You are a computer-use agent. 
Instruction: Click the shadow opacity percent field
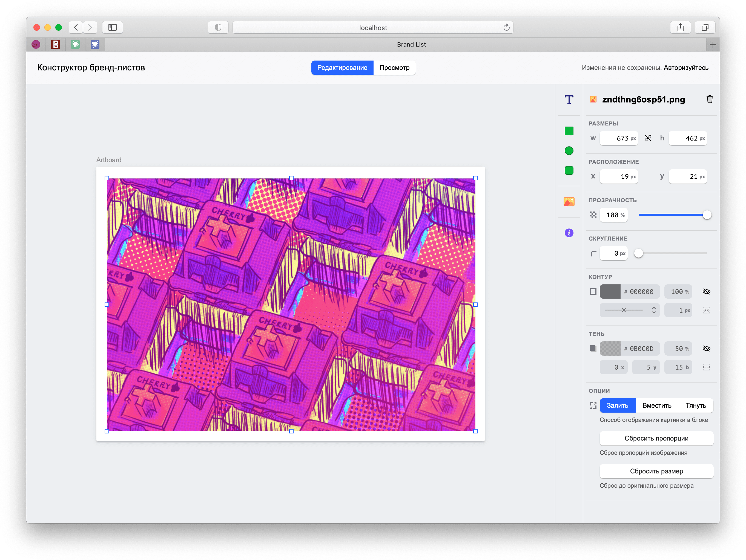point(679,348)
